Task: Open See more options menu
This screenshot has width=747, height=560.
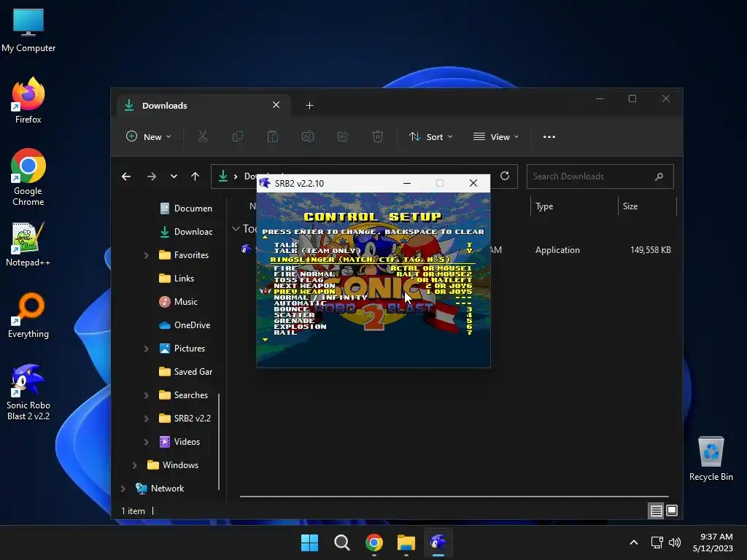Action: coord(549,136)
